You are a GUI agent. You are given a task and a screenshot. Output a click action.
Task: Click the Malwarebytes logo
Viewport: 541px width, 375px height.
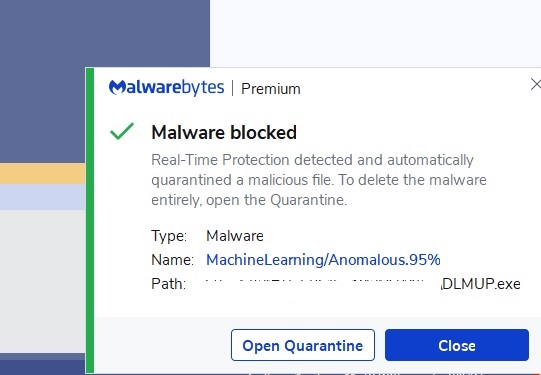click(x=166, y=87)
